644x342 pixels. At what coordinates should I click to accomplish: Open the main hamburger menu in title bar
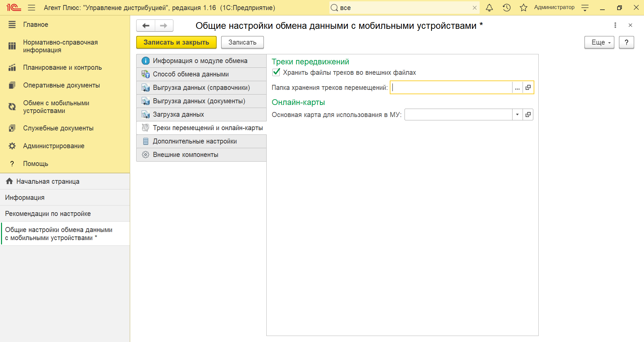coord(32,8)
